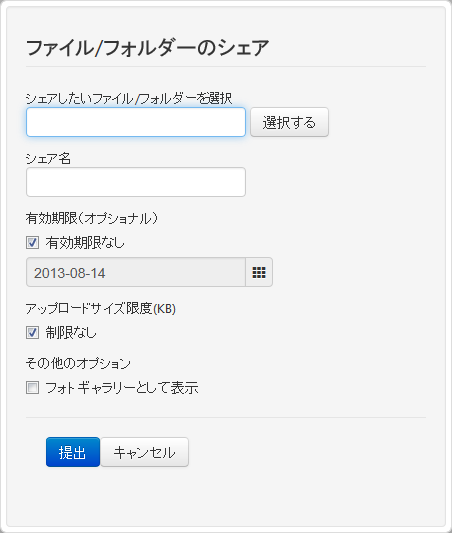
Task: Cancel the share dialog with キャンセル
Action: click(x=144, y=452)
